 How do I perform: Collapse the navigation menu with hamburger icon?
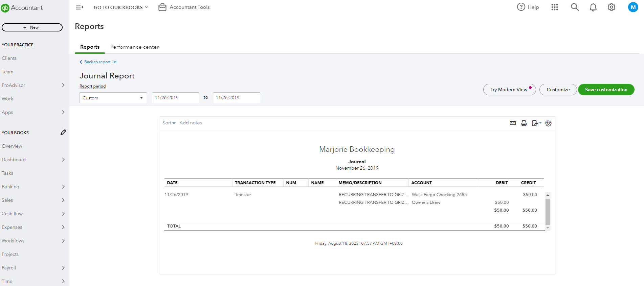pyautogui.click(x=80, y=7)
